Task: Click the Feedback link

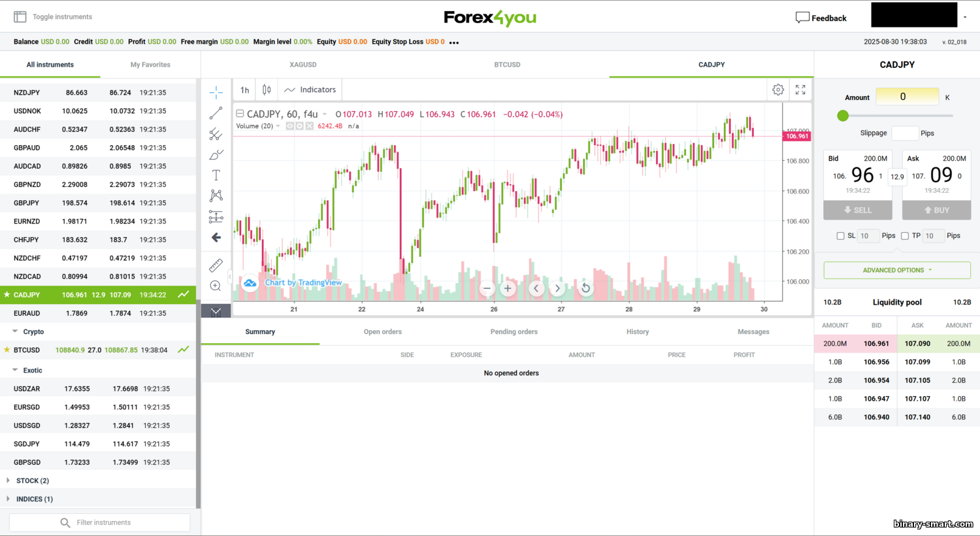Action: 821,18
